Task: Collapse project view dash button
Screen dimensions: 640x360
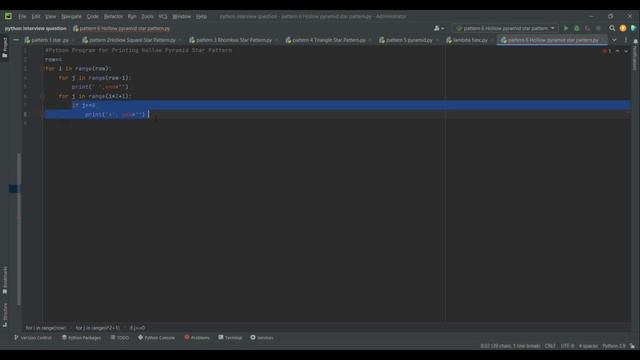Action: coord(16,40)
